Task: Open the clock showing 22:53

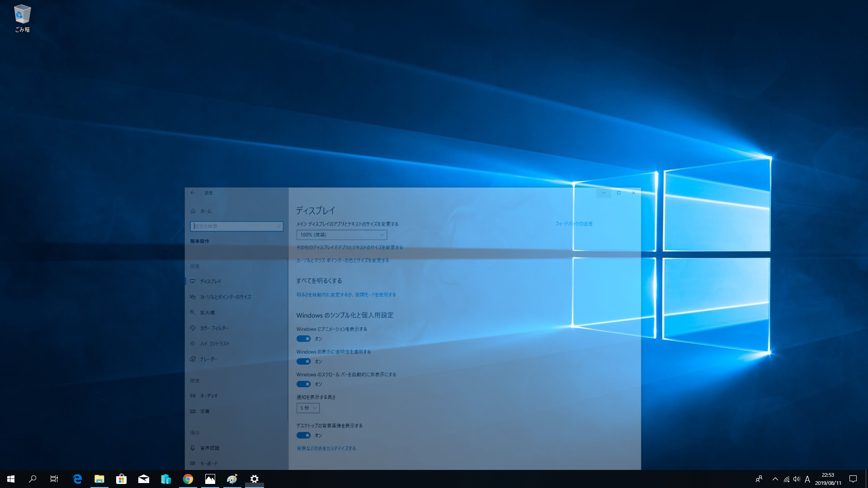Action: click(828, 479)
